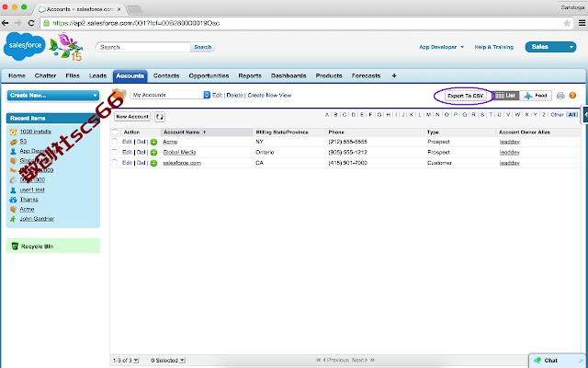Open the Chrome hamburger menu
This screenshot has height=368, width=588.
tap(582, 23)
